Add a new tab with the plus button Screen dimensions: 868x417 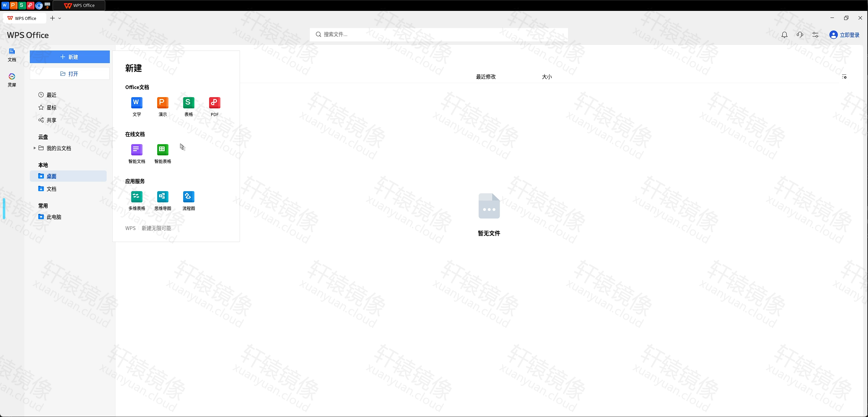point(52,18)
